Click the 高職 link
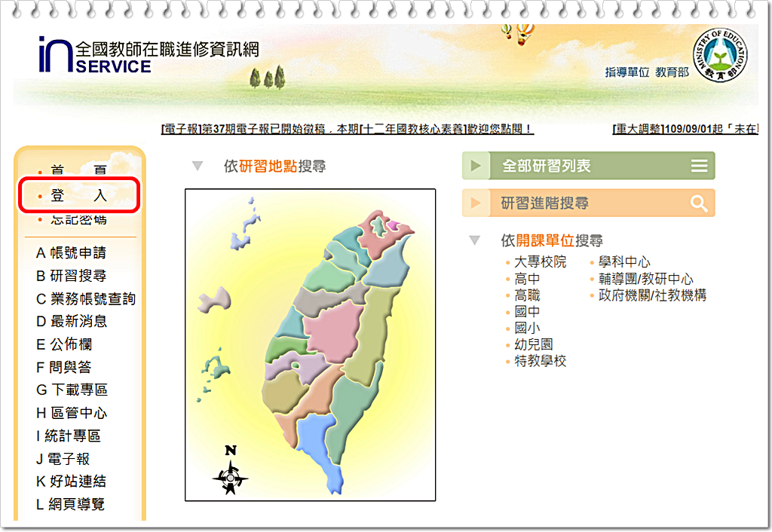The image size is (772, 532). coord(527,295)
